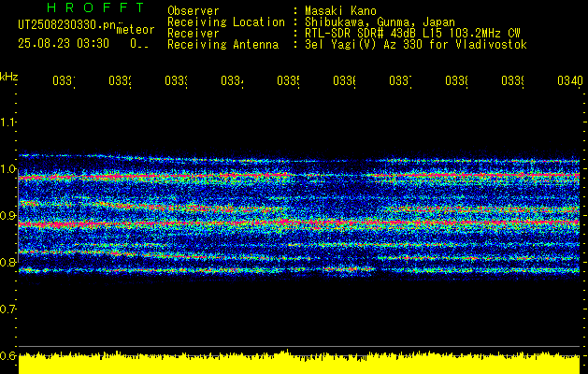588x374 pixels.
Task: Click the "Receiver" field label
Action: point(194,34)
